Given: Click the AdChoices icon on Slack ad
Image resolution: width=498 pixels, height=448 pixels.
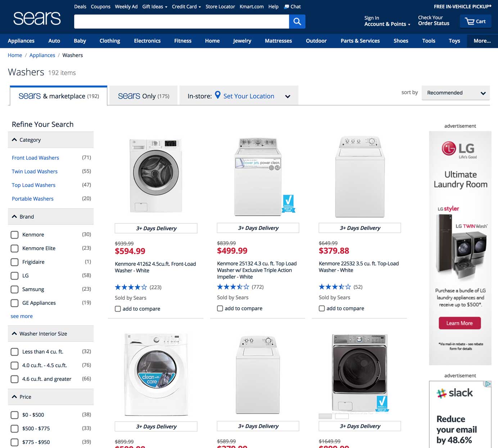Looking at the screenshot, I should [487, 384].
